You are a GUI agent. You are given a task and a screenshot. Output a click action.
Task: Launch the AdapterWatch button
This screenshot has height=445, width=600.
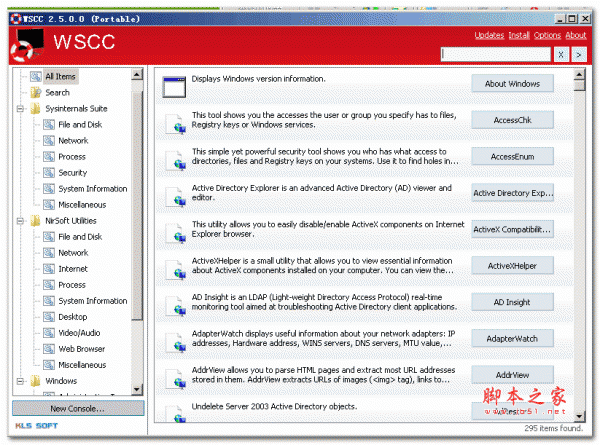(512, 338)
